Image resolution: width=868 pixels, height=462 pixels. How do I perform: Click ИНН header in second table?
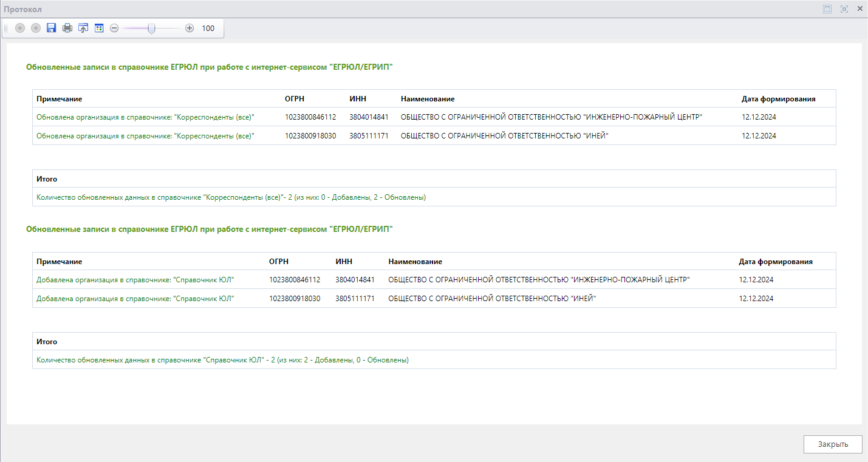(344, 262)
